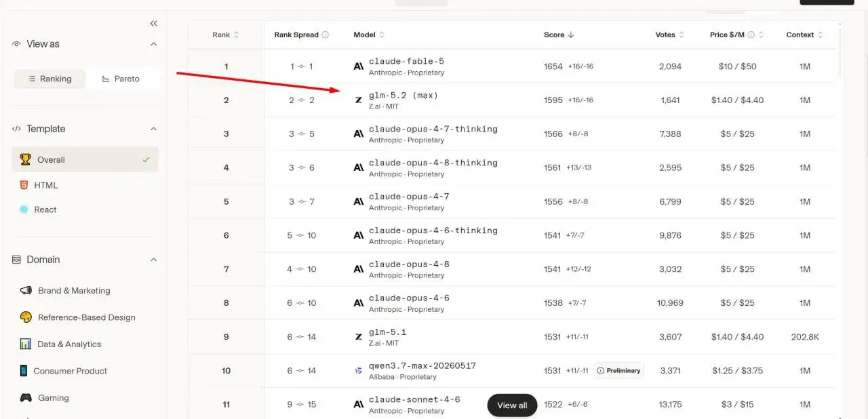Click the HTML5 shield icon
This screenshot has height=419, width=868.
[24, 184]
